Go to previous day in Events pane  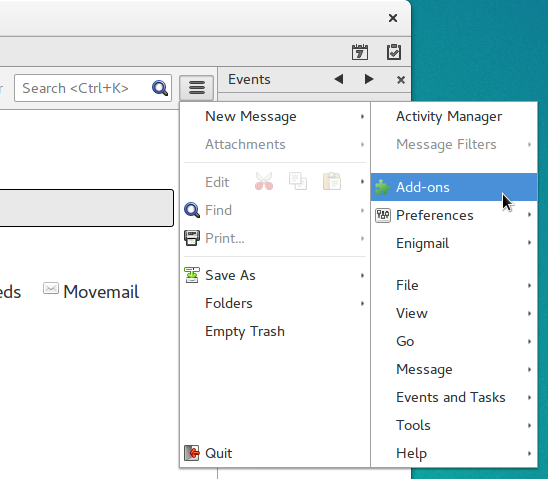coord(339,79)
